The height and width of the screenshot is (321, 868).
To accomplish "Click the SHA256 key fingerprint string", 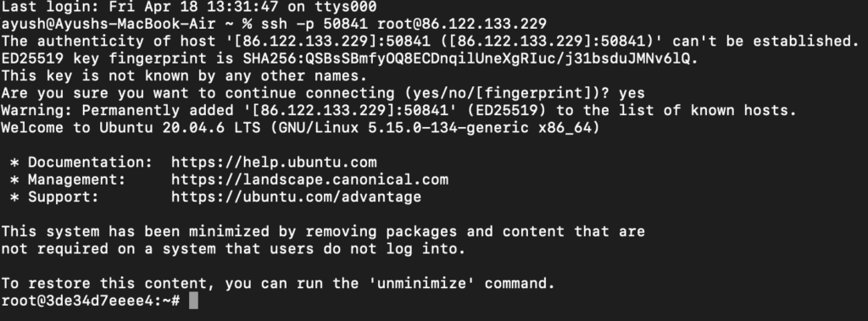I will point(467,58).
